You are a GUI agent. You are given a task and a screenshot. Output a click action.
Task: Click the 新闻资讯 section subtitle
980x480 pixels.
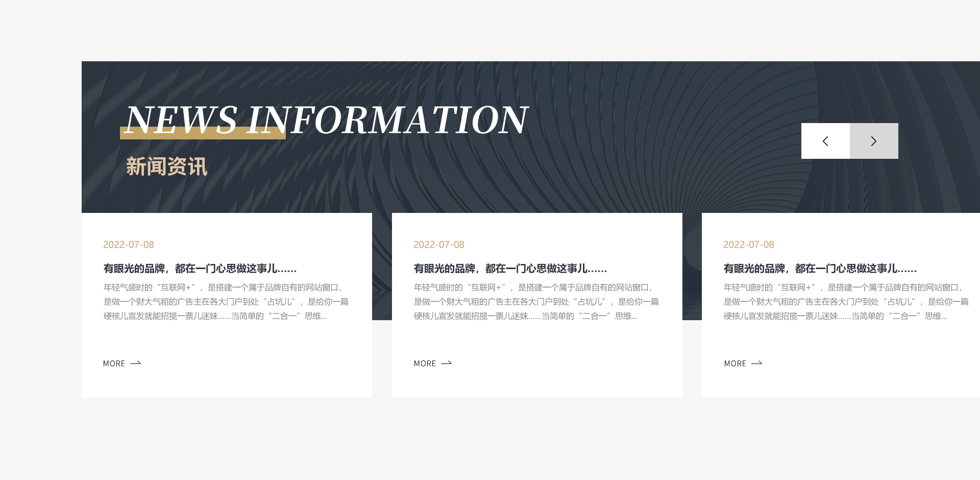166,166
